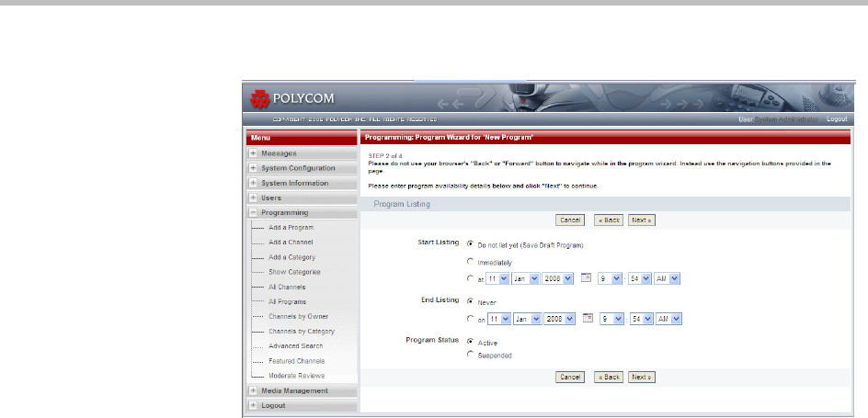
Task: Select the 'Suspended' program status
Action: click(x=472, y=355)
